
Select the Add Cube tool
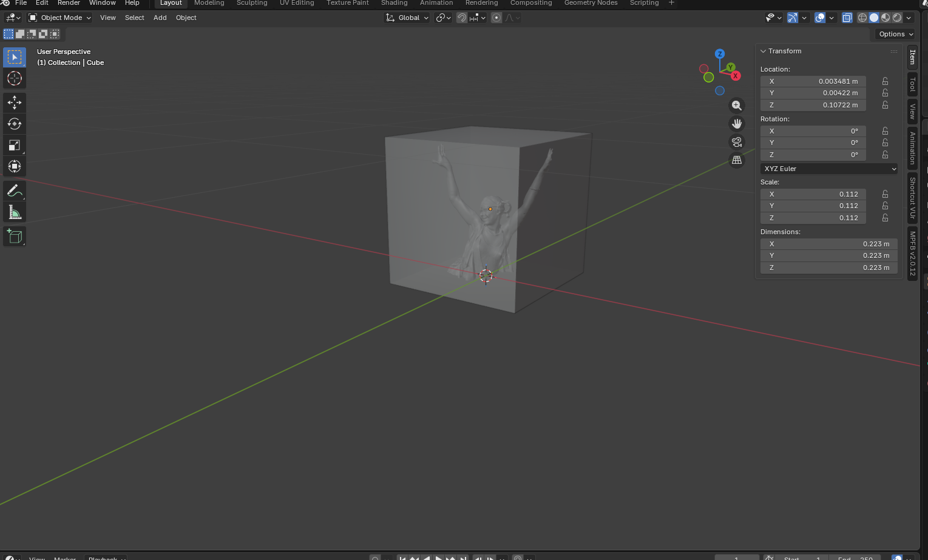coord(15,237)
